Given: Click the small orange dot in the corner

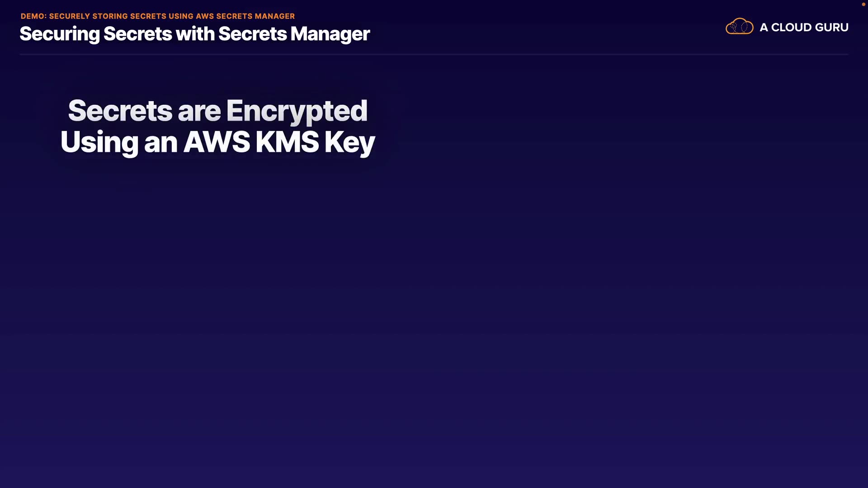Looking at the screenshot, I should tap(863, 5).
